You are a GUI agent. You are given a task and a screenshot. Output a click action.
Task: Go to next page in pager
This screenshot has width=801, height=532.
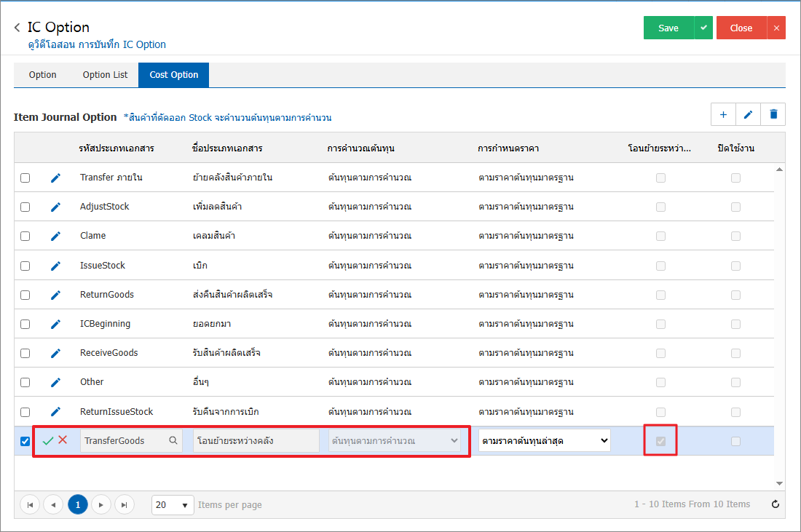[101, 504]
